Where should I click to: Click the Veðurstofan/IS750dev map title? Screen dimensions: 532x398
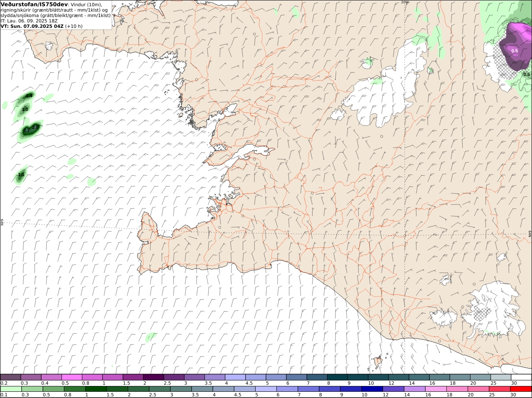pos(34,4)
